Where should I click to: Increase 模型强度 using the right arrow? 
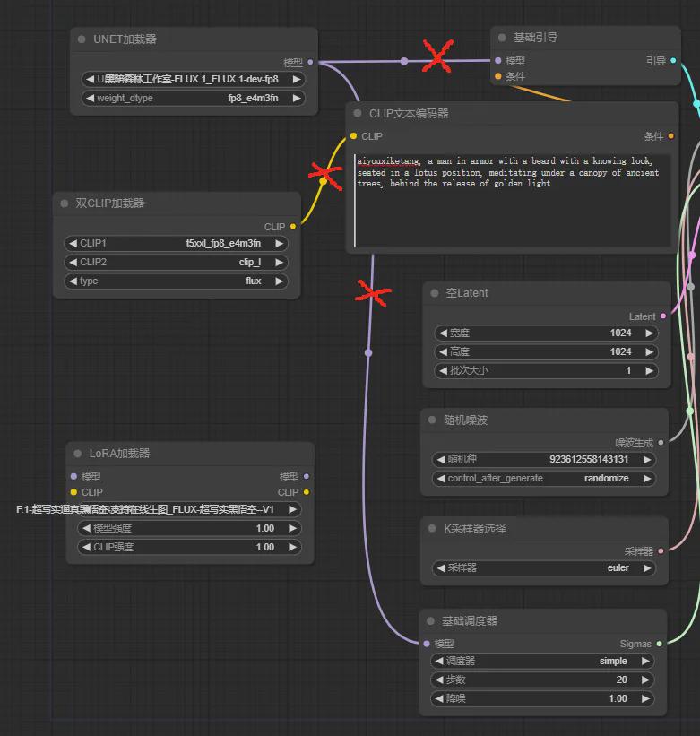tap(292, 528)
